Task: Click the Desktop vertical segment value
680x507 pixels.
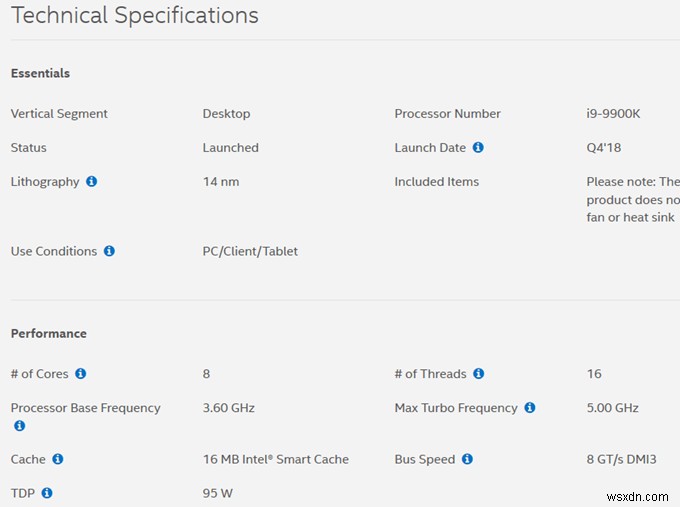Action: [x=226, y=114]
